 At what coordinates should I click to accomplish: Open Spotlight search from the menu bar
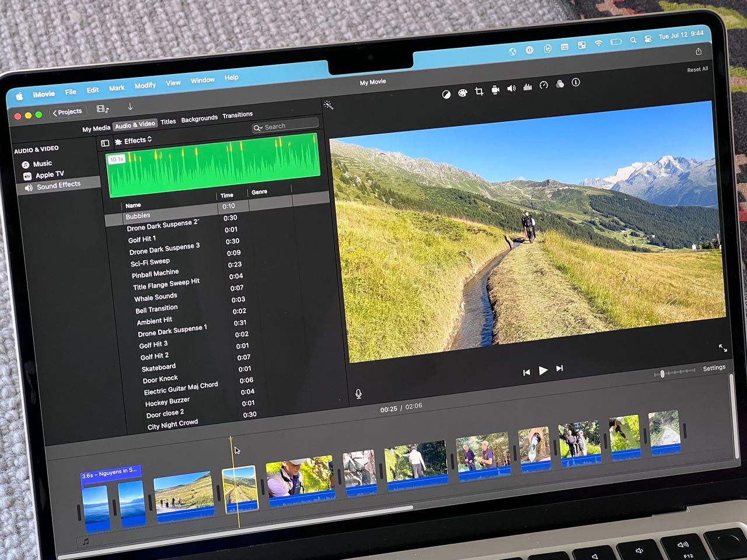point(633,41)
